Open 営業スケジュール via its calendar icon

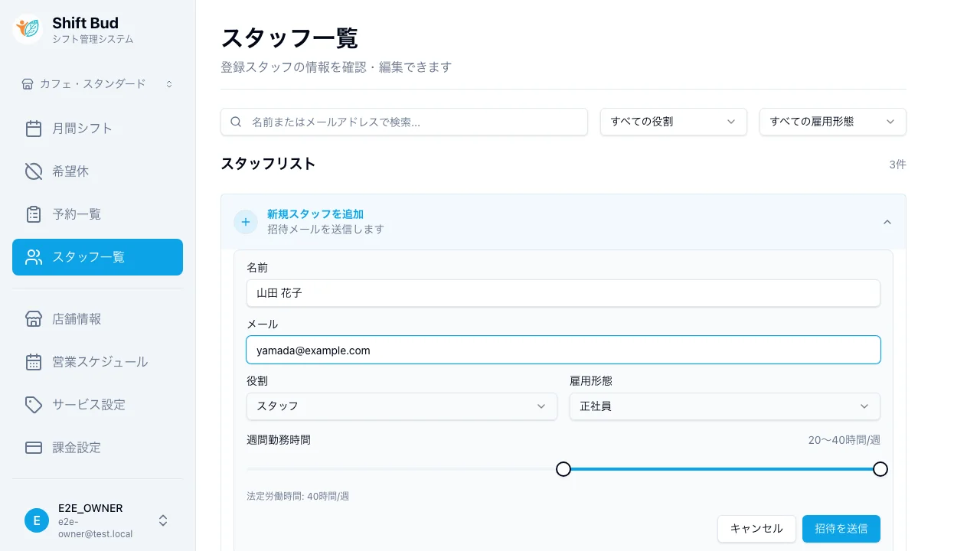pyautogui.click(x=34, y=362)
